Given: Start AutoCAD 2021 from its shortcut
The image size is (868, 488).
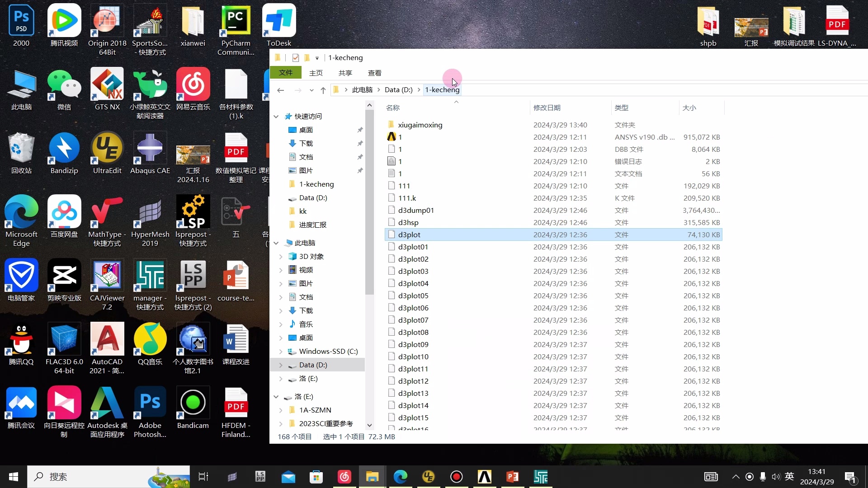Looking at the screenshot, I should pyautogui.click(x=107, y=339).
